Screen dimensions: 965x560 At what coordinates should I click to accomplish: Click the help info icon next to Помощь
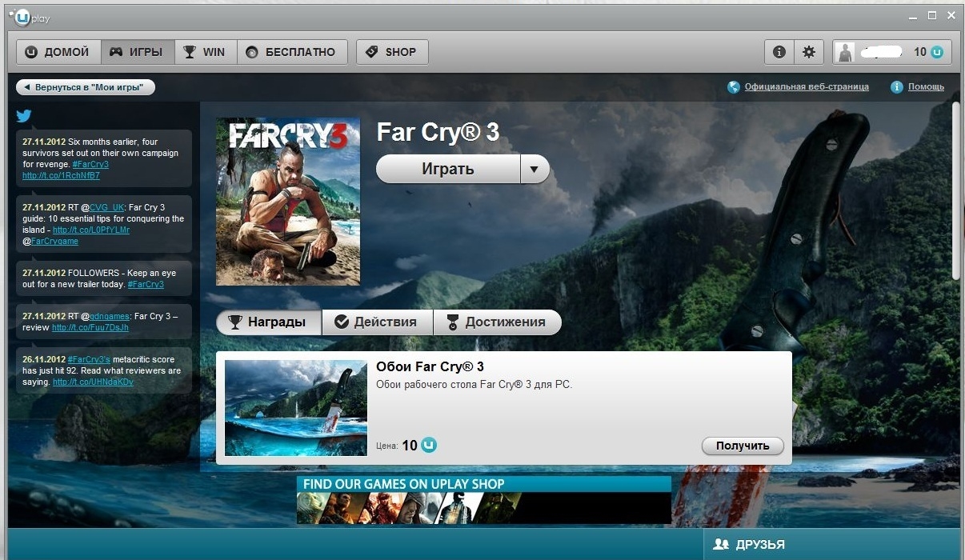tap(897, 87)
